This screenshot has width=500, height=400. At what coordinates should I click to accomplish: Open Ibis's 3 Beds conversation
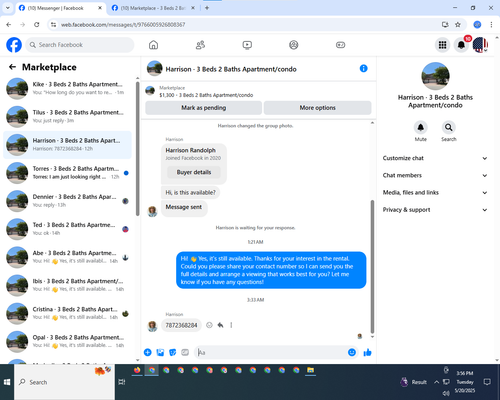[x=68, y=285]
